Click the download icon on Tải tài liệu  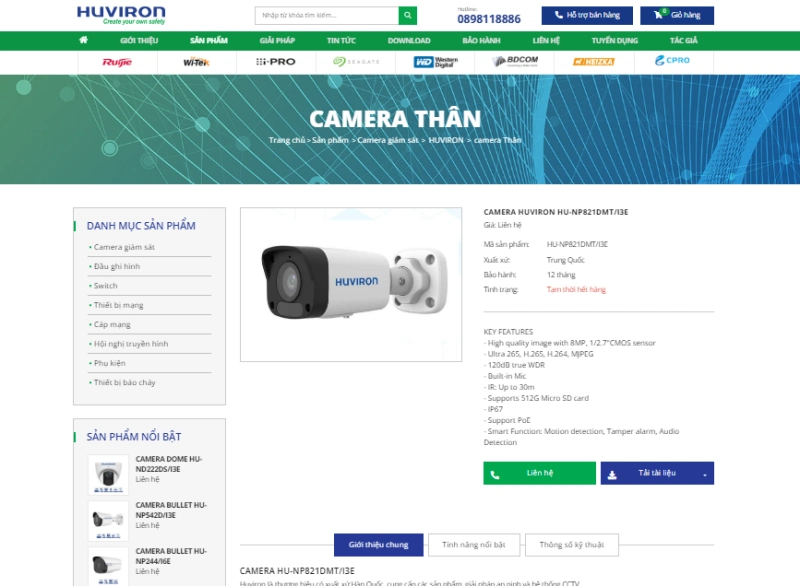[612, 475]
